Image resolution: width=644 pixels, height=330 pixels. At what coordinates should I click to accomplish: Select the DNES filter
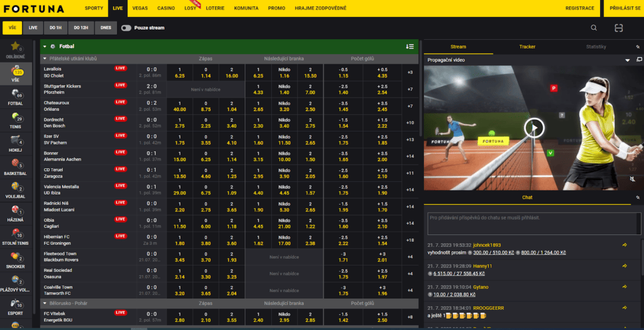[x=106, y=28]
